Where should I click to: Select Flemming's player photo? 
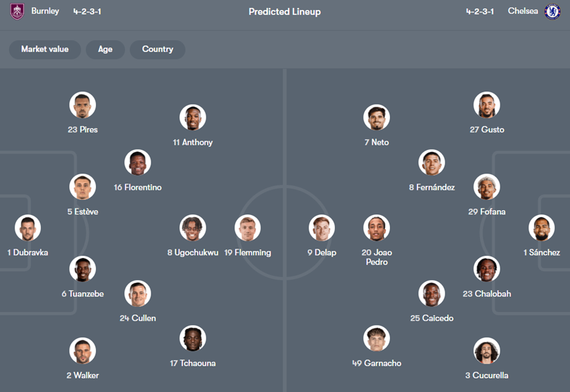pos(247,228)
